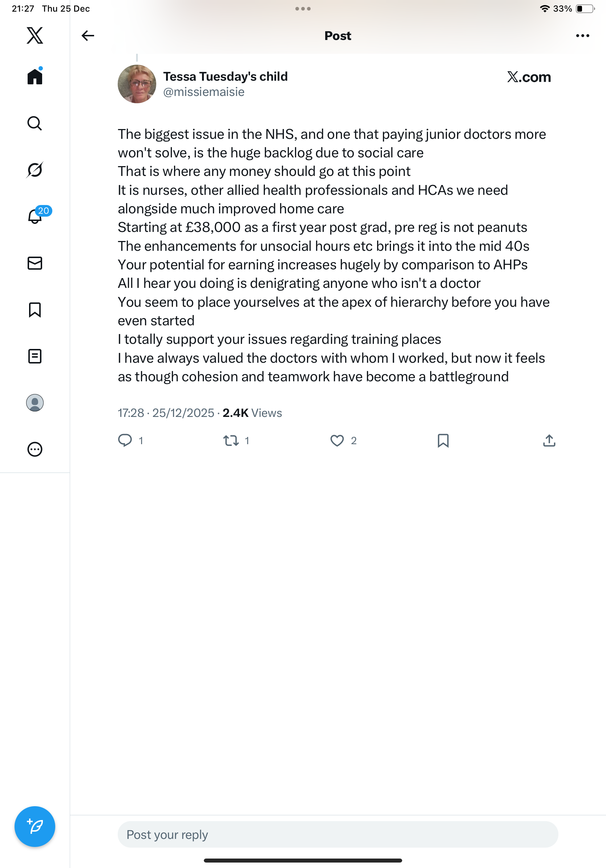The height and width of the screenshot is (868, 606).
Task: Go back with the arrow
Action: [88, 36]
